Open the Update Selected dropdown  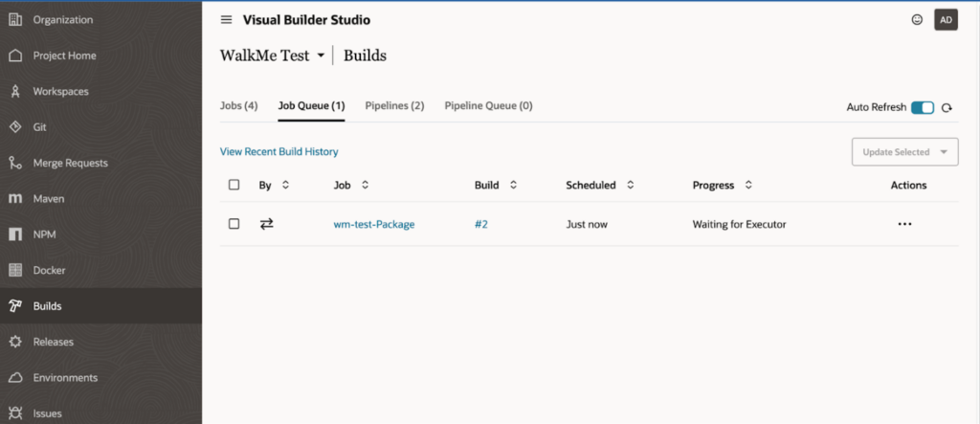point(905,152)
